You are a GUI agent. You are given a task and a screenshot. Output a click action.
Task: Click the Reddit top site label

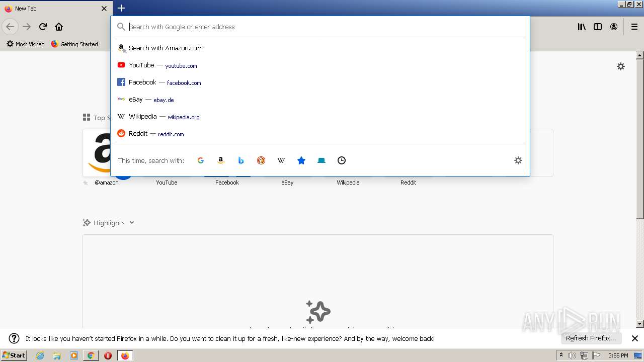[408, 183]
